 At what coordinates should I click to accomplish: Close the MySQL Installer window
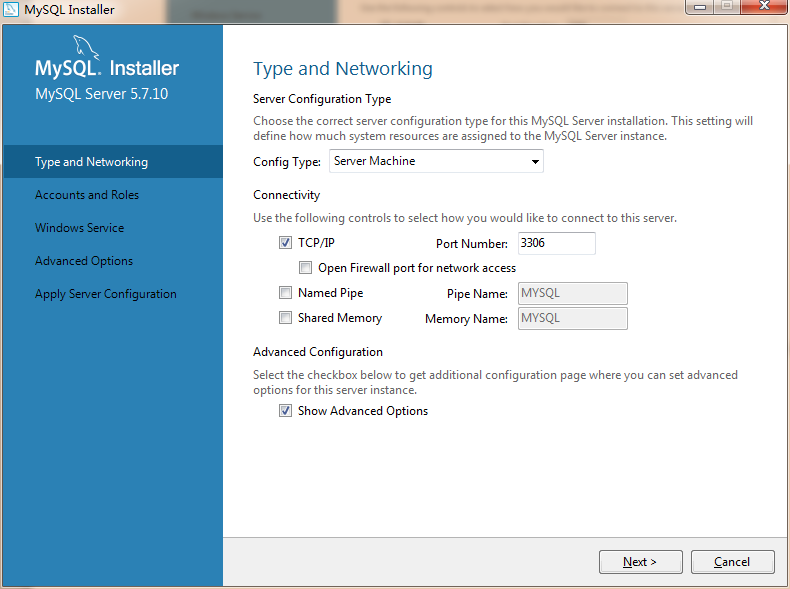[762, 7]
